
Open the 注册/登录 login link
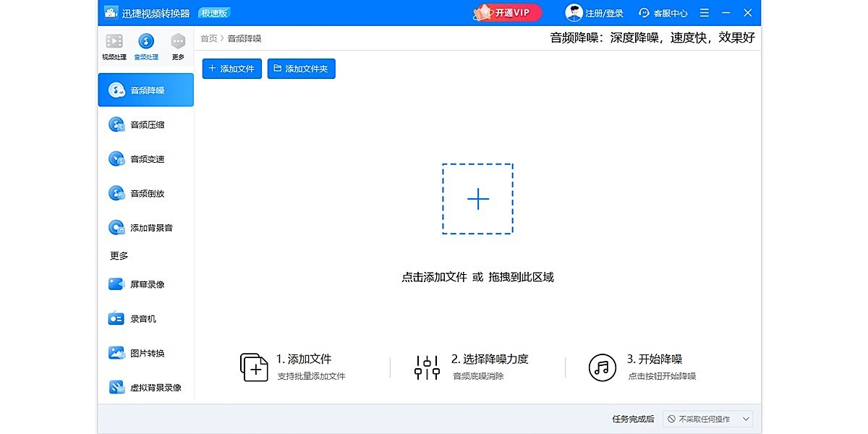click(x=603, y=12)
